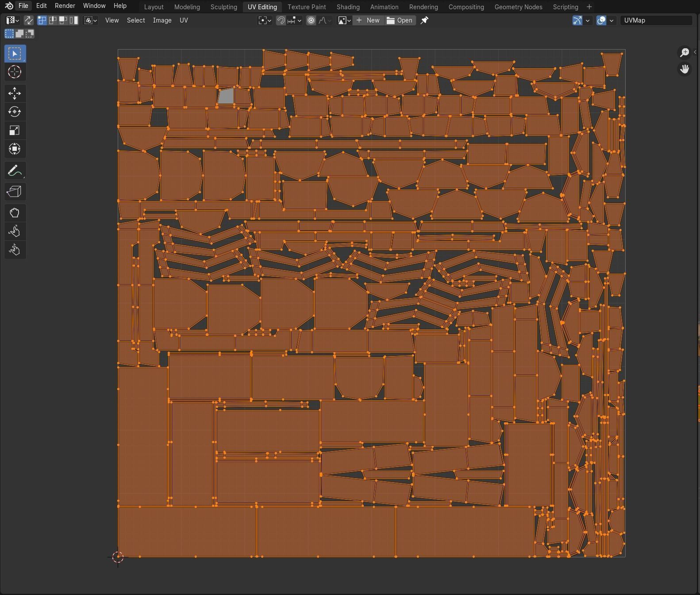Viewport: 700px width, 595px height.
Task: Open the File menu
Action: (23, 6)
